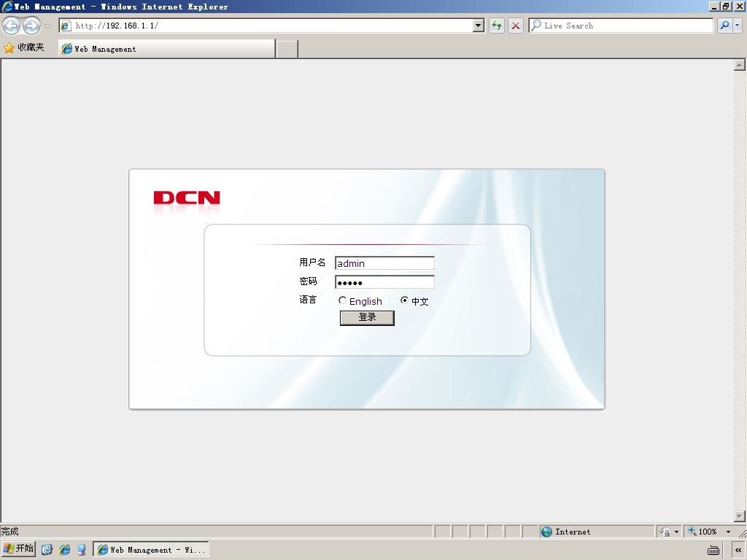Click the 完成 status bar text
This screenshot has width=747, height=560.
point(9,532)
